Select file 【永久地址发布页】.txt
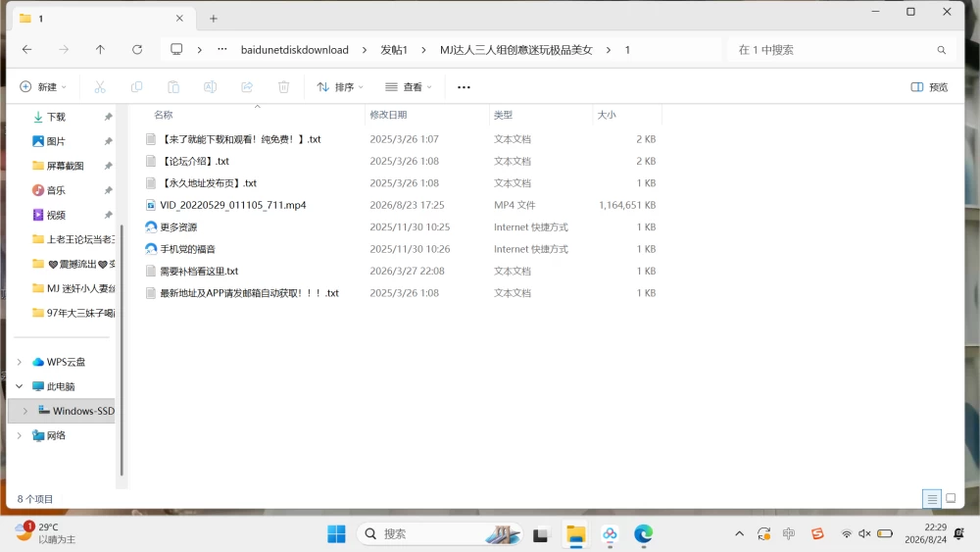Viewport: 980px width, 552px height. [x=210, y=183]
